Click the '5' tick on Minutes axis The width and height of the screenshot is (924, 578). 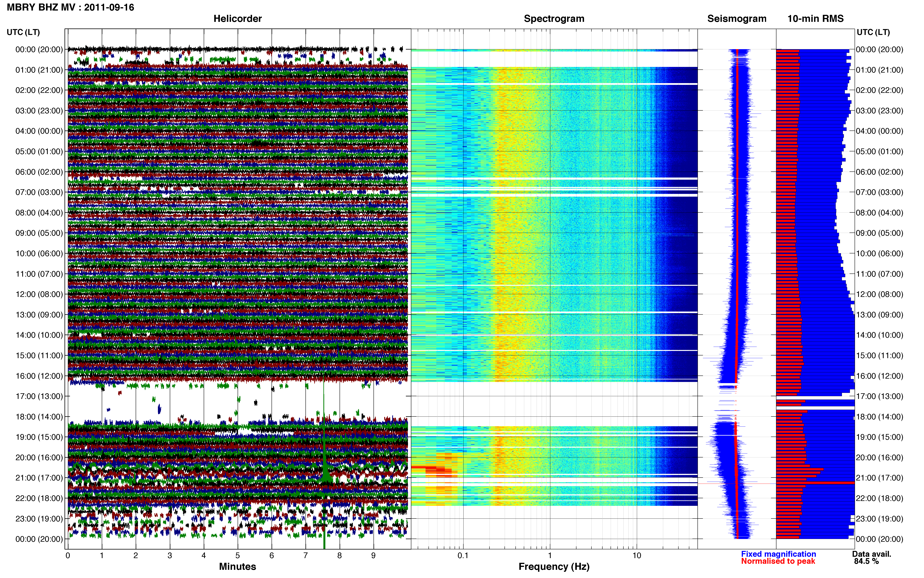(x=238, y=555)
